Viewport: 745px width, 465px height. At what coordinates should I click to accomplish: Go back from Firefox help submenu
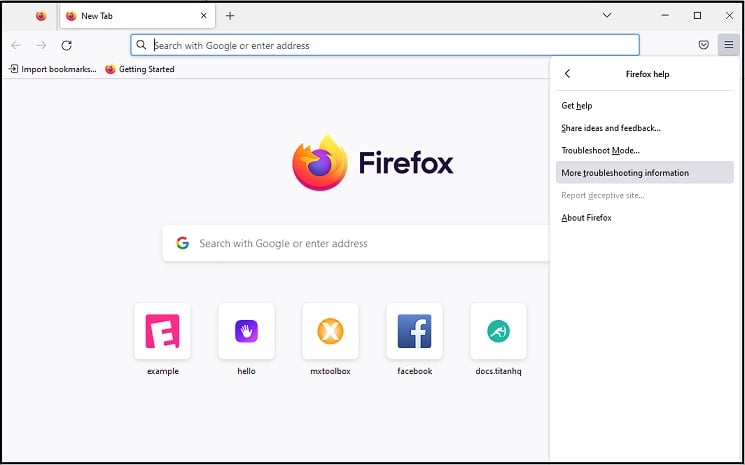(x=567, y=74)
